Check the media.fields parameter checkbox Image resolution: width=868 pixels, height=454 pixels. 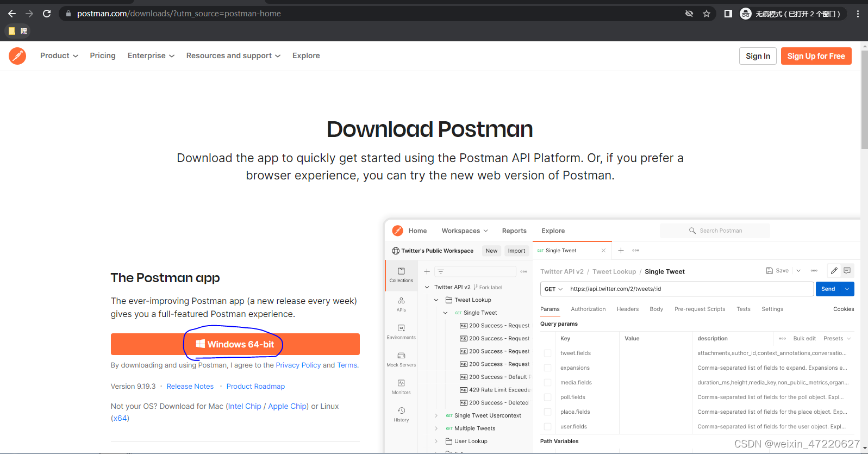pos(548,383)
